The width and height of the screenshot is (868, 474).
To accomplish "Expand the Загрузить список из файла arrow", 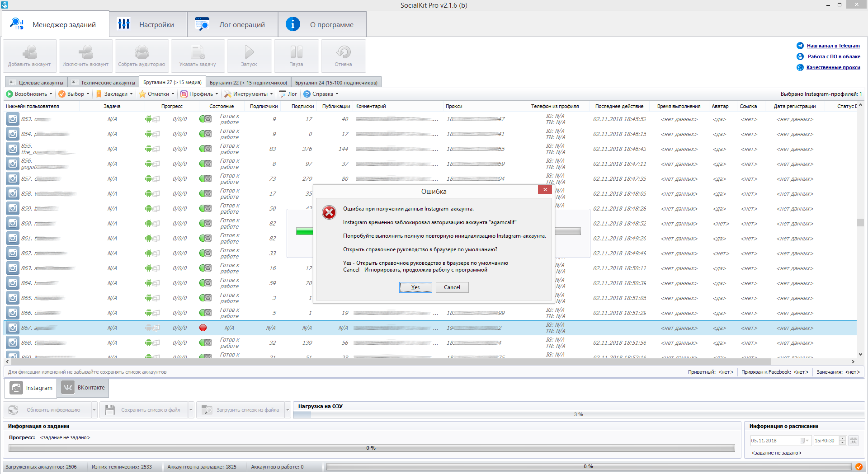I will click(288, 410).
